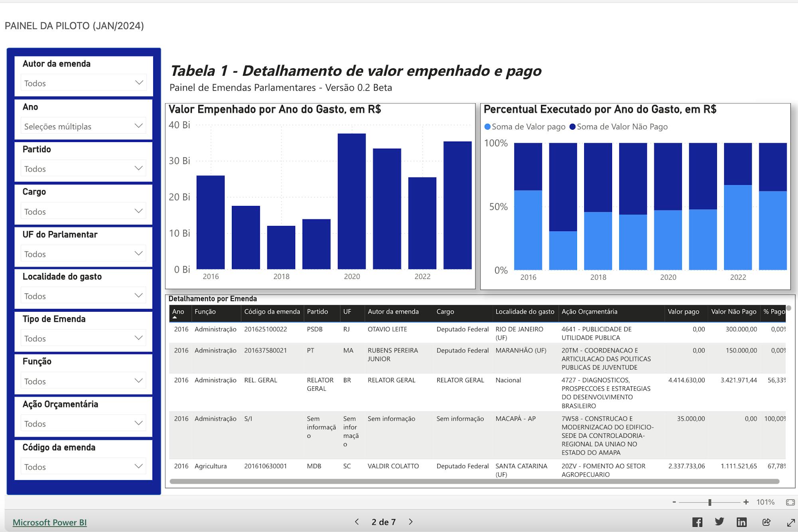Expand Tipo de Emenda dropdown

pyautogui.click(x=83, y=338)
